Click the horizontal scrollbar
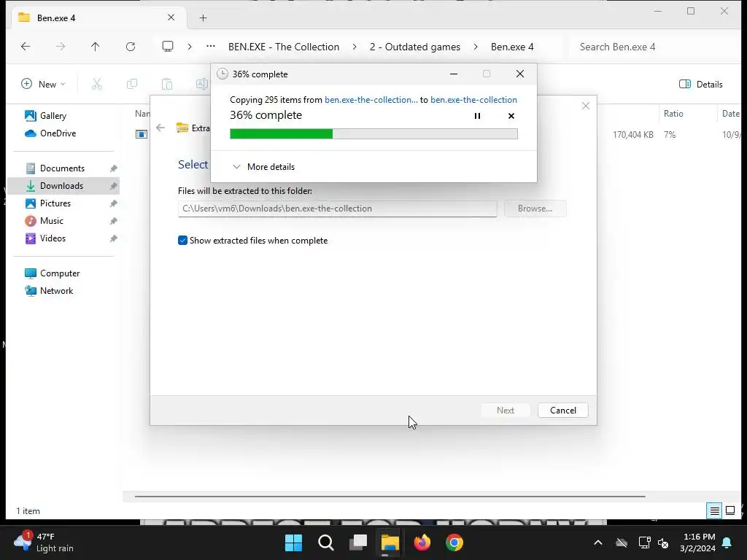Screen dimensions: 747x560 coord(390,496)
